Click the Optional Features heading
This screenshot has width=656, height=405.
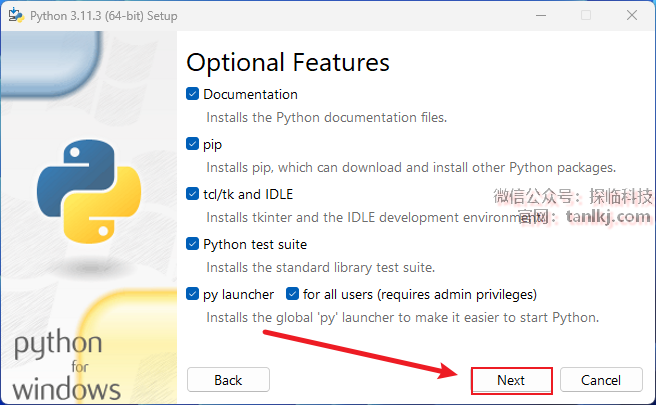(288, 63)
